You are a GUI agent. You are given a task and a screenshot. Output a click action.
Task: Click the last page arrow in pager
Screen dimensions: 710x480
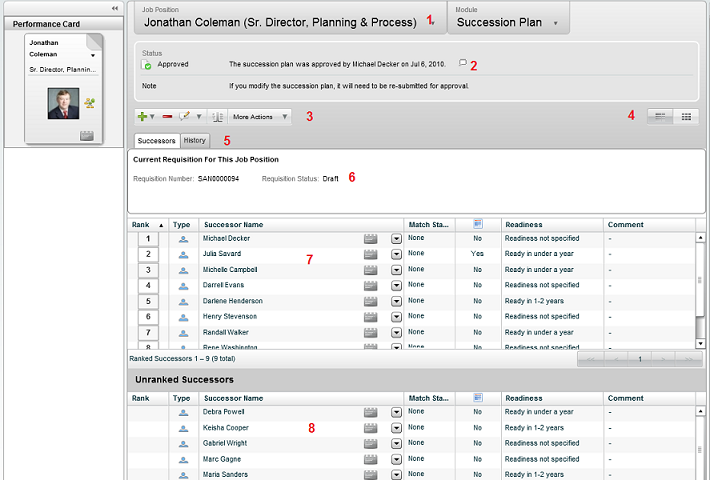(x=689, y=359)
